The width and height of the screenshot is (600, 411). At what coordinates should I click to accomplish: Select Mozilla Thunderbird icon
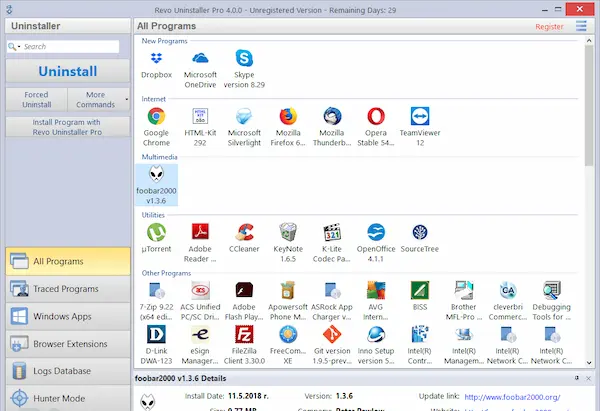[x=332, y=116]
